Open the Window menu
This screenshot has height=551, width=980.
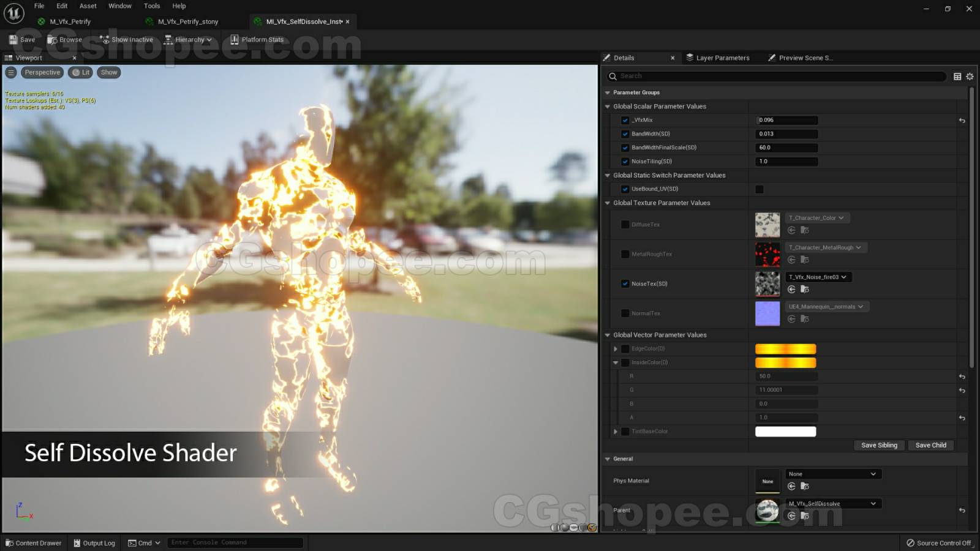pyautogui.click(x=120, y=6)
